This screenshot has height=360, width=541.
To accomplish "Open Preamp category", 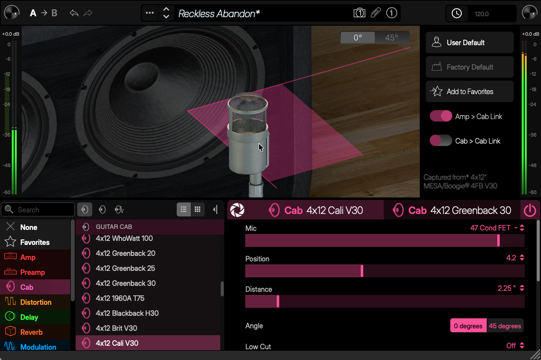I will [x=35, y=272].
